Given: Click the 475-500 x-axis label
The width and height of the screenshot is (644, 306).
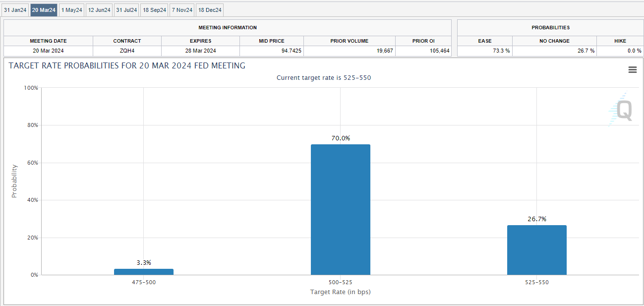Looking at the screenshot, I should (x=144, y=282).
